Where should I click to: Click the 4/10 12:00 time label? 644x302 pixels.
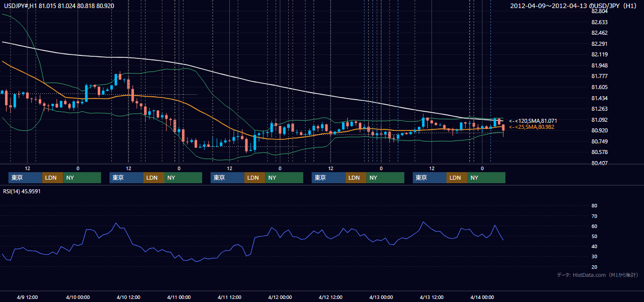(x=128, y=297)
